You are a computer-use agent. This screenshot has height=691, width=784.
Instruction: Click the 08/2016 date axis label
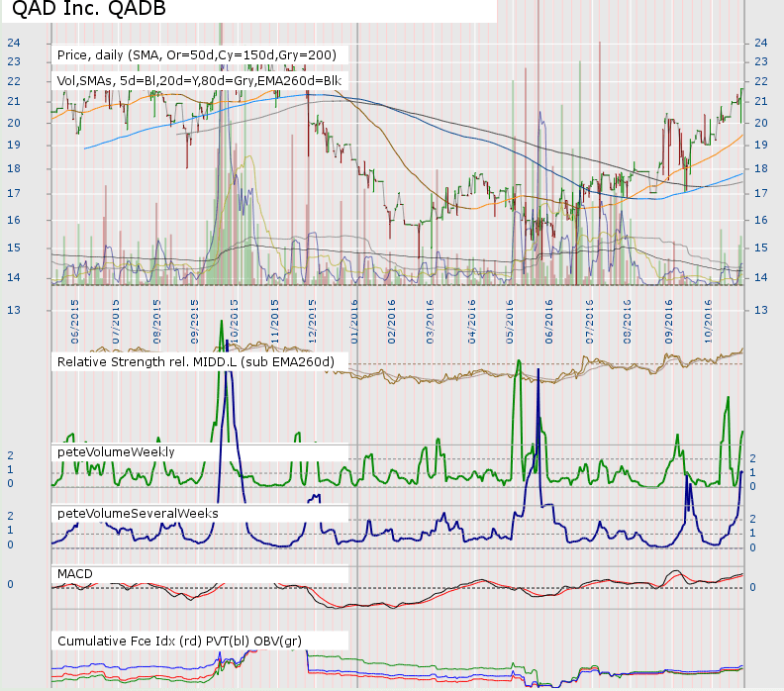[x=628, y=322]
